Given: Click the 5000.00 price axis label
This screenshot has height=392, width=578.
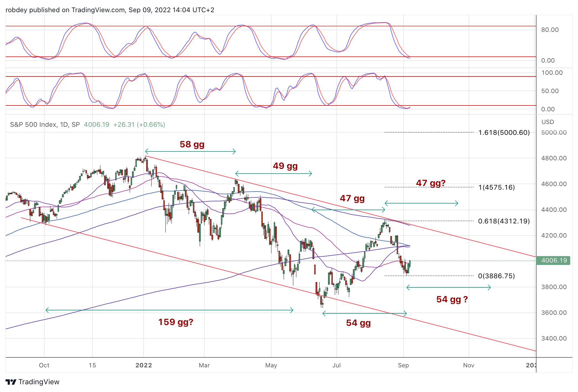Looking at the screenshot, I should click(554, 133).
